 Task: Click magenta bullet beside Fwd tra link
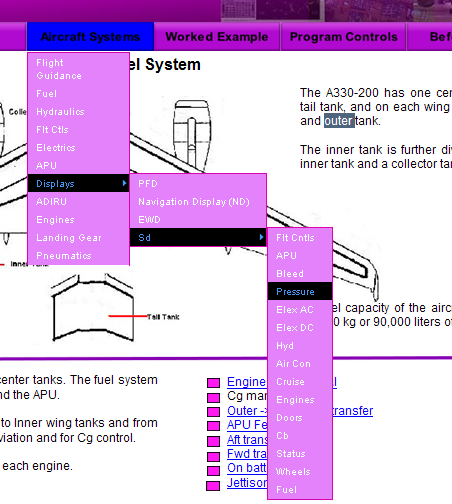[x=213, y=456]
